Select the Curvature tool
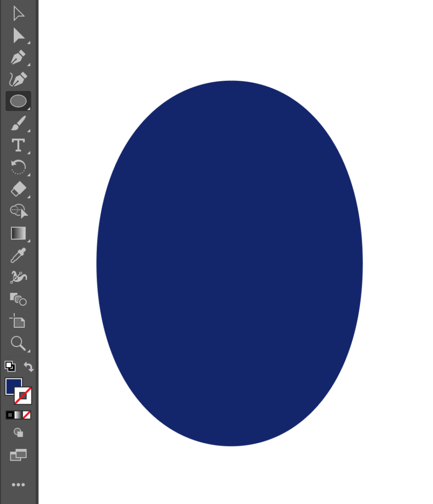 coord(18,79)
